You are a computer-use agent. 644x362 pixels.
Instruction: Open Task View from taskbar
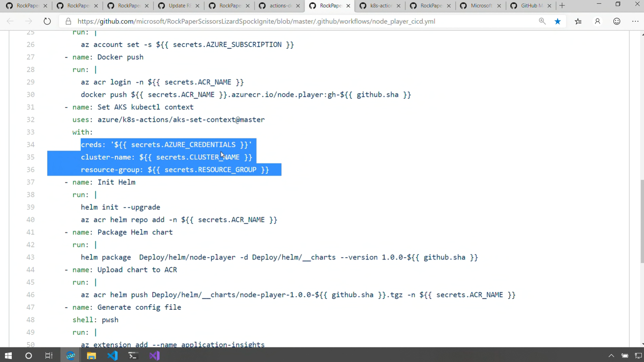click(x=49, y=356)
